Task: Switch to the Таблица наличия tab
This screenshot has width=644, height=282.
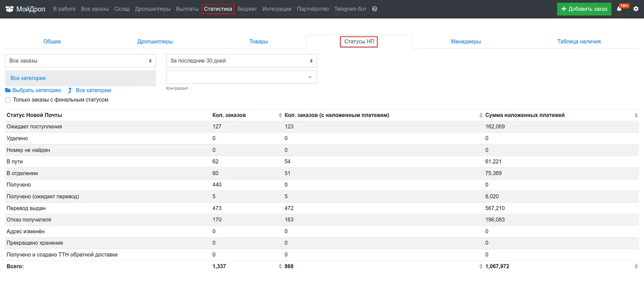Action: click(579, 41)
